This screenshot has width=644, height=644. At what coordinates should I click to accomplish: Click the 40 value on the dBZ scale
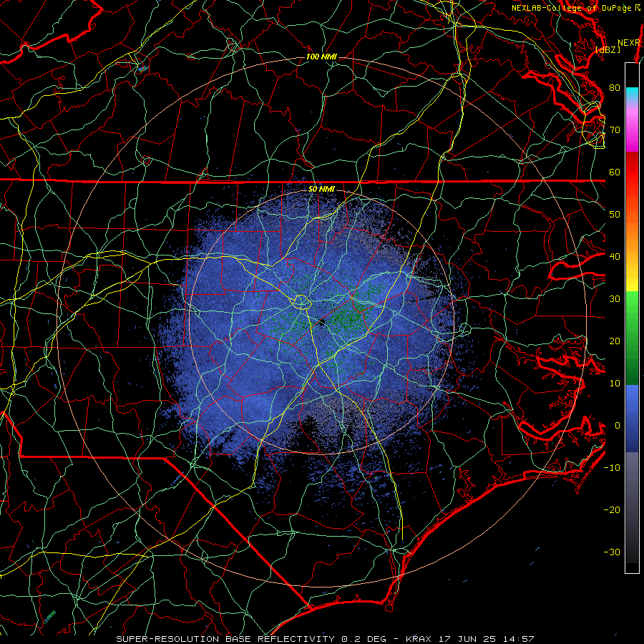[615, 257]
